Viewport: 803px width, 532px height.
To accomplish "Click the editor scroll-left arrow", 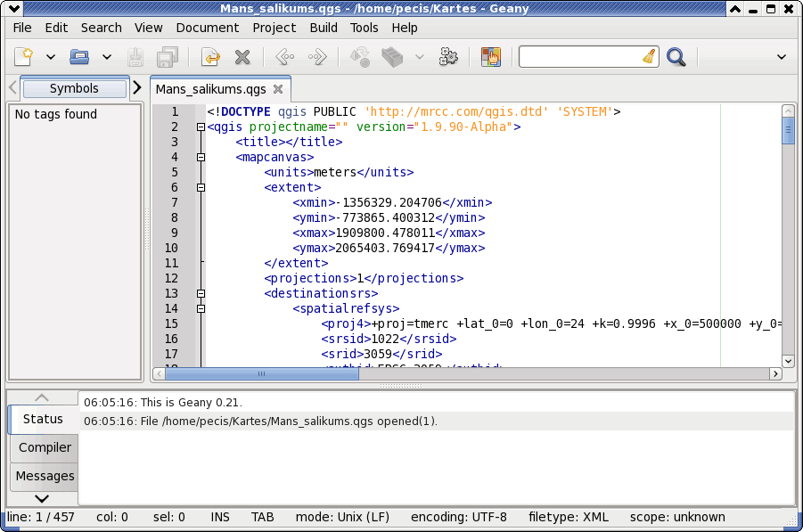I will (159, 373).
